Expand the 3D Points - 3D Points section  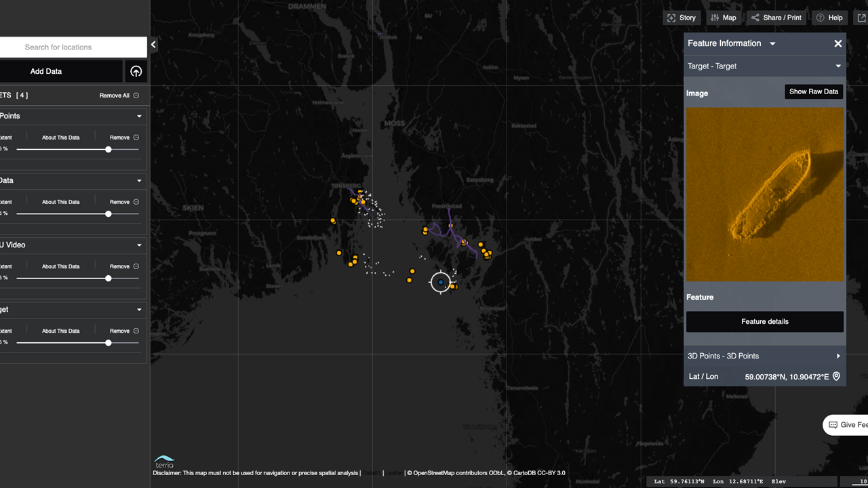pos(838,356)
